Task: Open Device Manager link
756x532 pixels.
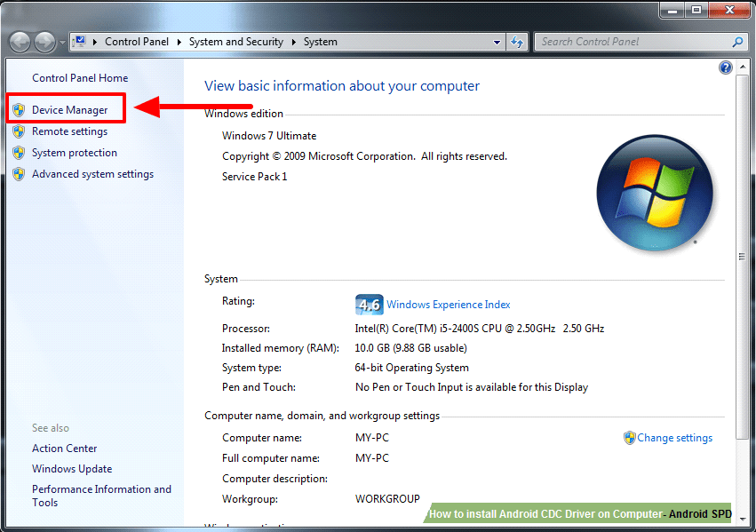Action: (70, 110)
